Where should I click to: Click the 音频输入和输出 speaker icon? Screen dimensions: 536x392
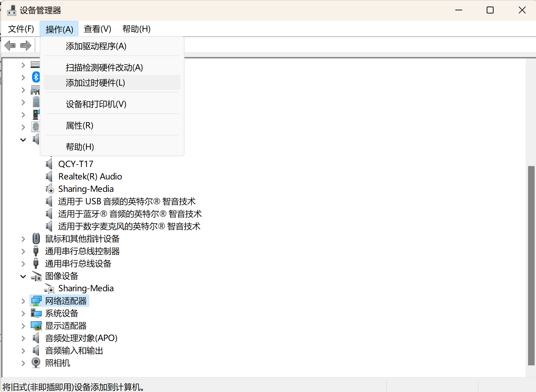tap(36, 351)
